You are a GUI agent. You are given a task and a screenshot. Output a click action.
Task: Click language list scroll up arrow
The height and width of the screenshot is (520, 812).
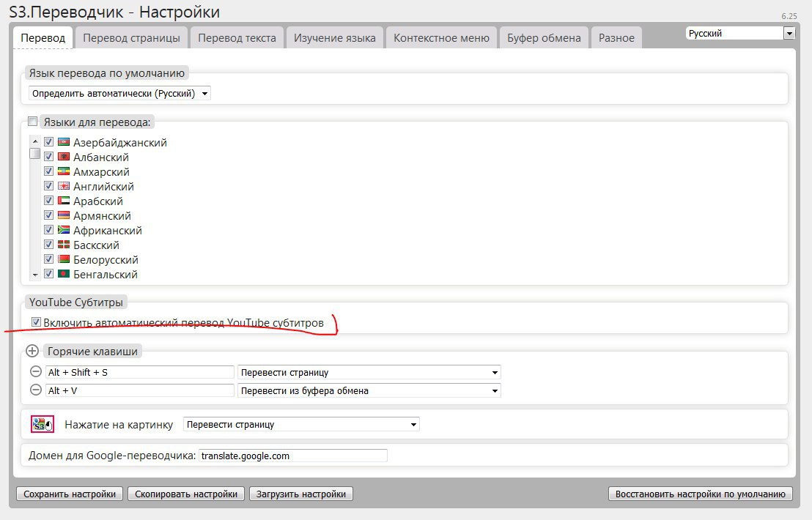click(x=34, y=141)
